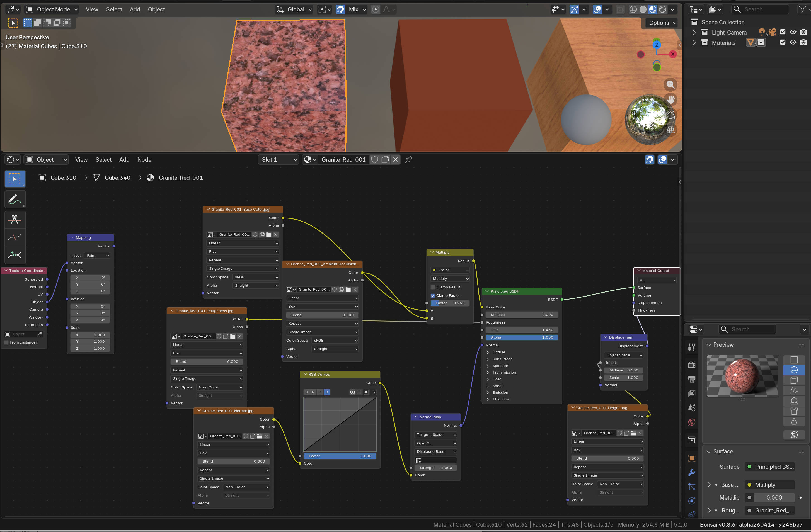Enable the Clamp Result checkbox
Viewport: 811px width, 532px height.
[x=433, y=287]
